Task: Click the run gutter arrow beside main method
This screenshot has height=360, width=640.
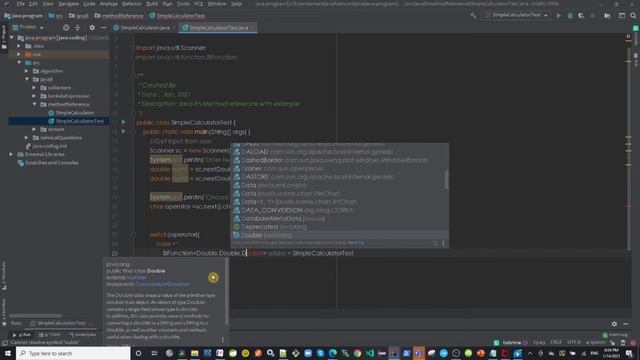Action: (123, 131)
